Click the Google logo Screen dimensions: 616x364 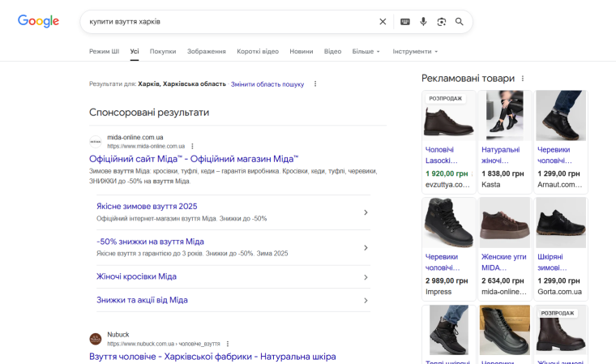click(38, 22)
